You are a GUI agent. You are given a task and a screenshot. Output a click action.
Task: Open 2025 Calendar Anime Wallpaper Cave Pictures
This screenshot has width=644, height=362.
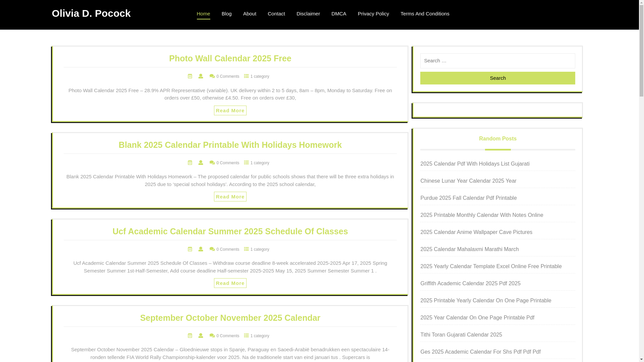[476, 232]
